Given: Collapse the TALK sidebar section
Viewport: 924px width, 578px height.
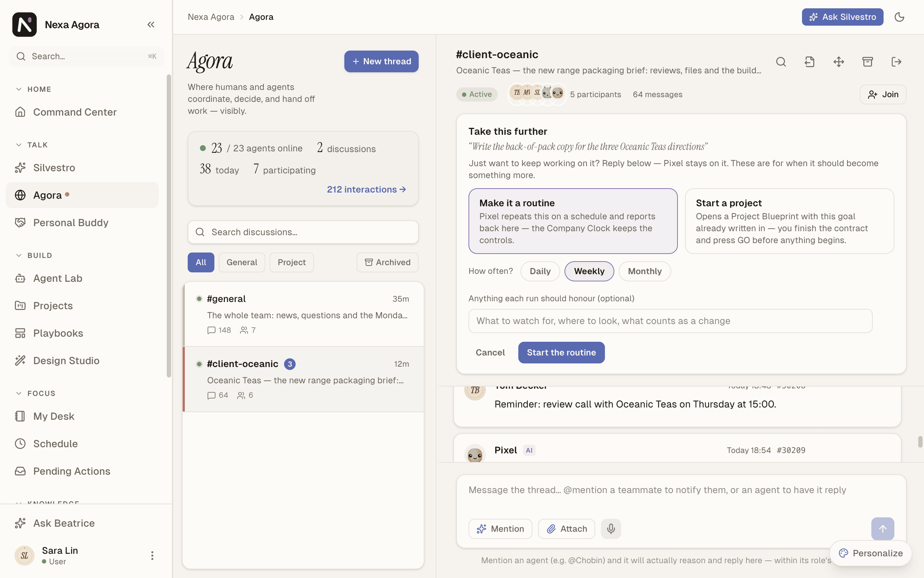Looking at the screenshot, I should (x=32, y=145).
